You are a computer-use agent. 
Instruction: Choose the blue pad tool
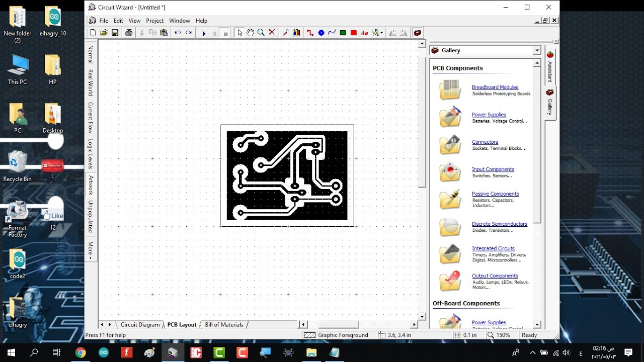click(321, 33)
